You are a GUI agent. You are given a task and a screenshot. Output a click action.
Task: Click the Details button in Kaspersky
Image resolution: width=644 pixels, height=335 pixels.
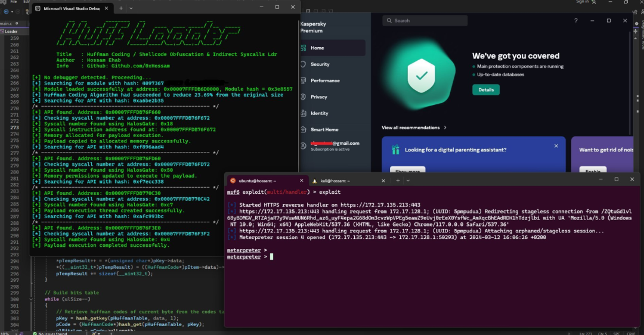tap(486, 90)
